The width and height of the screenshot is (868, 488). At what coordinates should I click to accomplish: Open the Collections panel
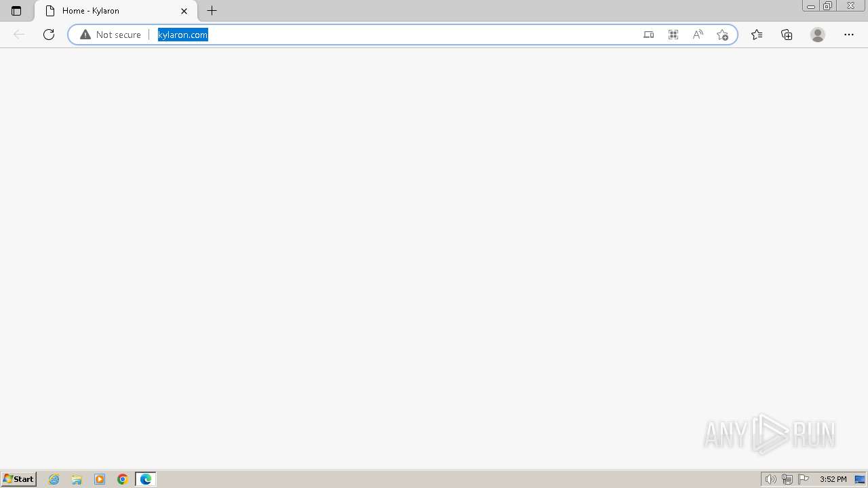(x=787, y=35)
